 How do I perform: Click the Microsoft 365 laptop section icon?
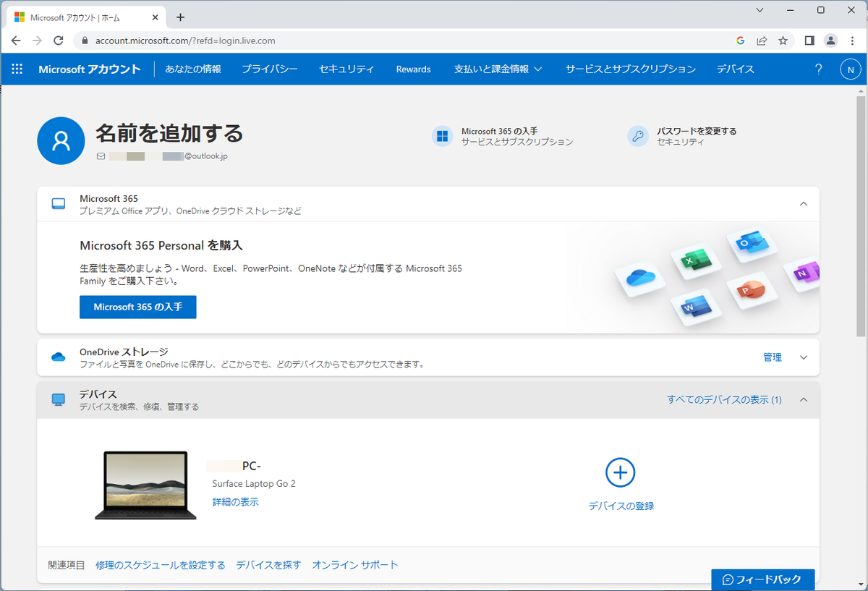pos(59,204)
